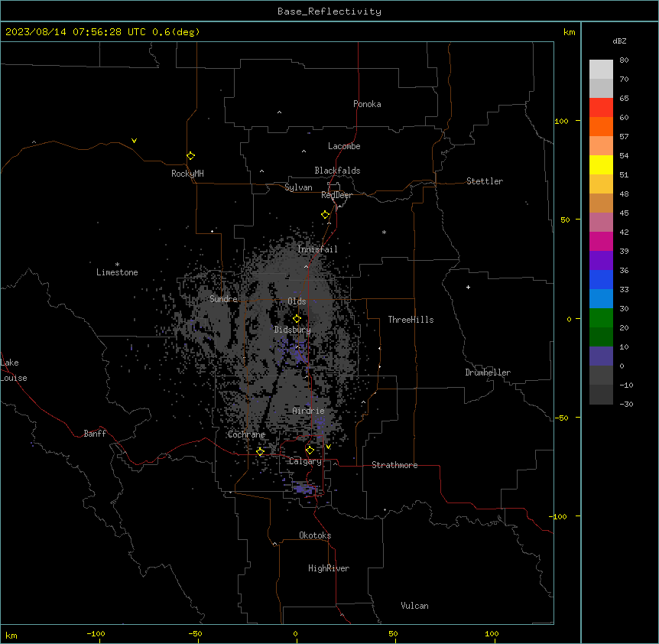659x644 pixels.
Task: Click the white asterisk above Limestone
Action: click(x=117, y=265)
